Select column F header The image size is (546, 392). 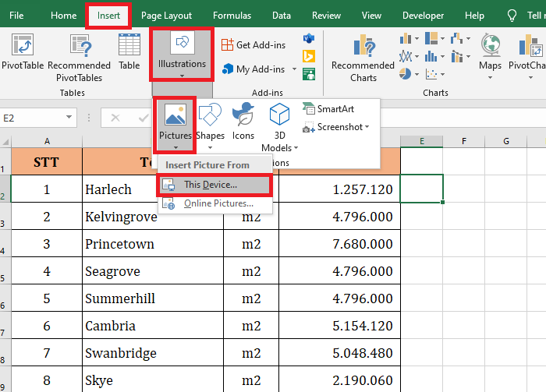click(464, 141)
